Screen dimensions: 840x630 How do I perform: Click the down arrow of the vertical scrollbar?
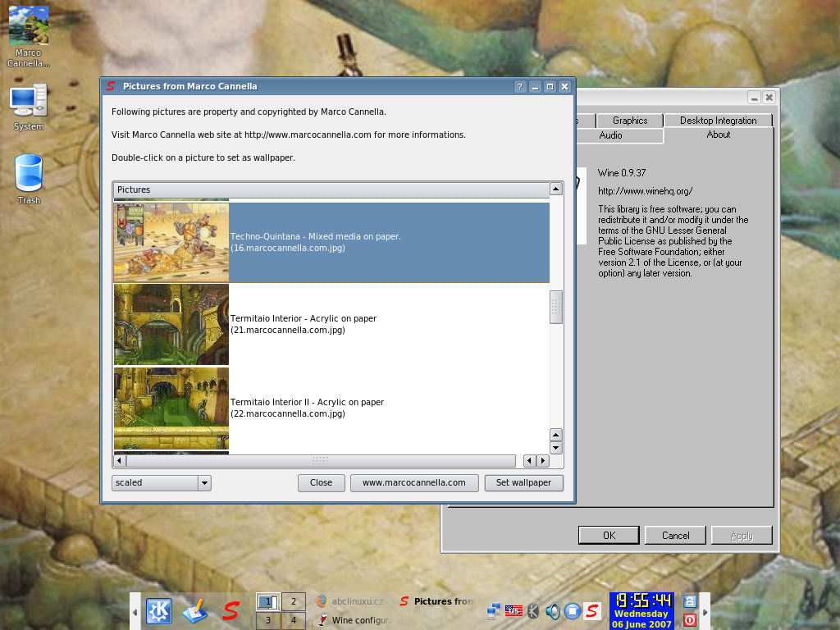(556, 447)
